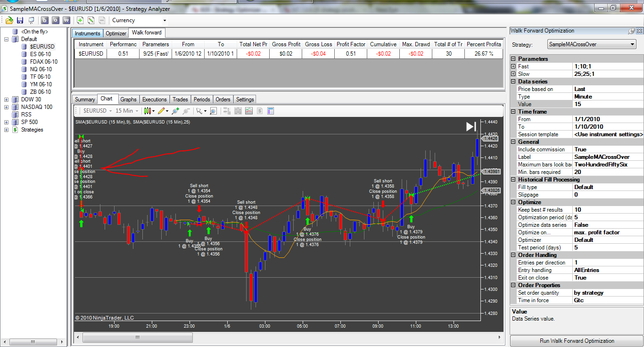Expand the NASDAQ 100 instrument list
The image size is (644, 347).
pyautogui.click(x=7, y=107)
